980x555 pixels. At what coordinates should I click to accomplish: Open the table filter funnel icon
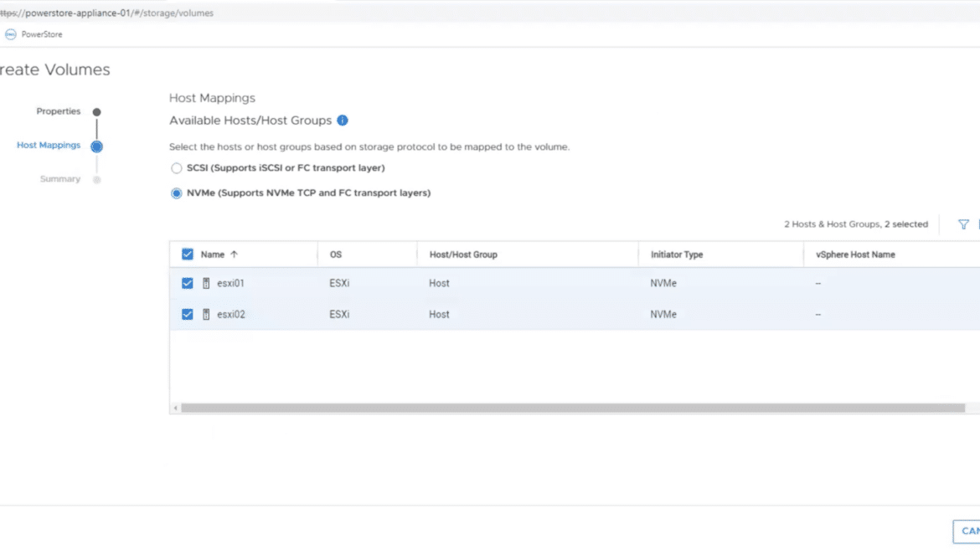(964, 224)
